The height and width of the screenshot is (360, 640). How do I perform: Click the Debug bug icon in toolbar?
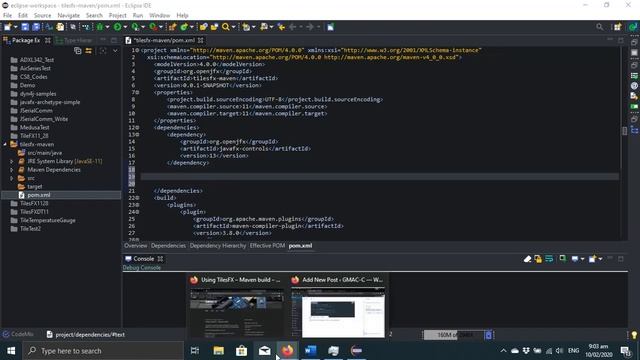point(100,27)
